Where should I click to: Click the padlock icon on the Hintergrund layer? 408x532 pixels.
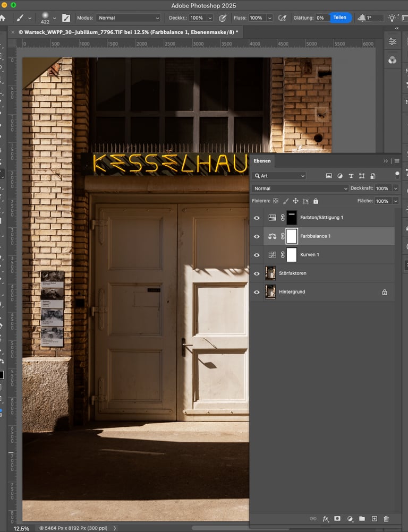(385, 292)
